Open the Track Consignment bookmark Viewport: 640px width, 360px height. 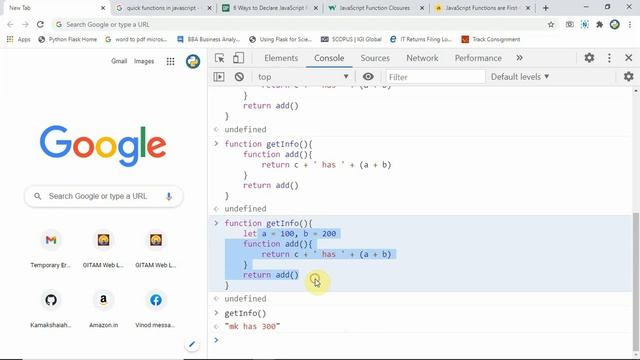[x=491, y=39]
